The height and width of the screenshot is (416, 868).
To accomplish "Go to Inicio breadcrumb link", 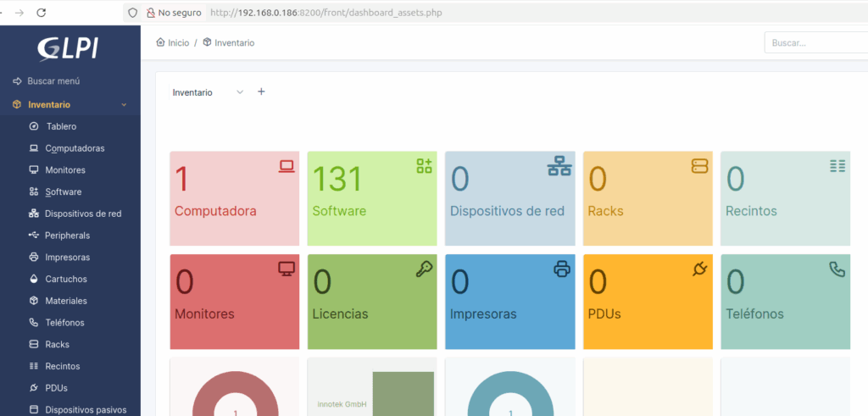I will [173, 42].
